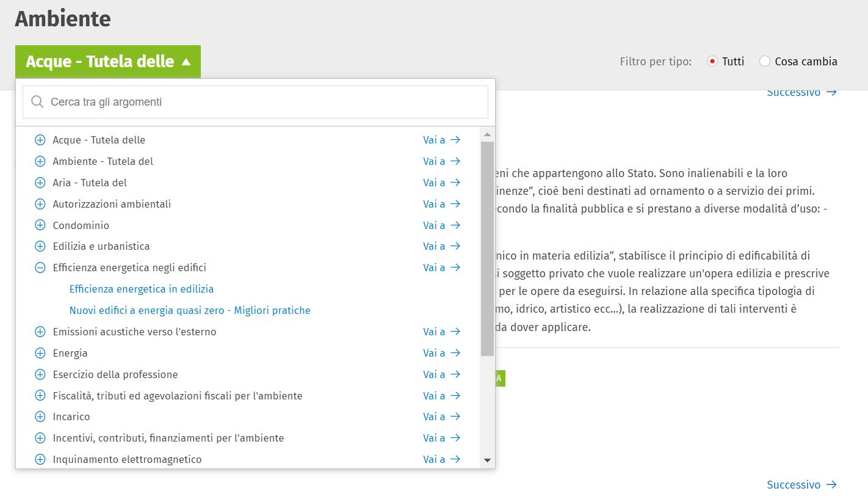This screenshot has width=868, height=499.
Task: Click the magnifier icon in the search box
Action: (37, 102)
